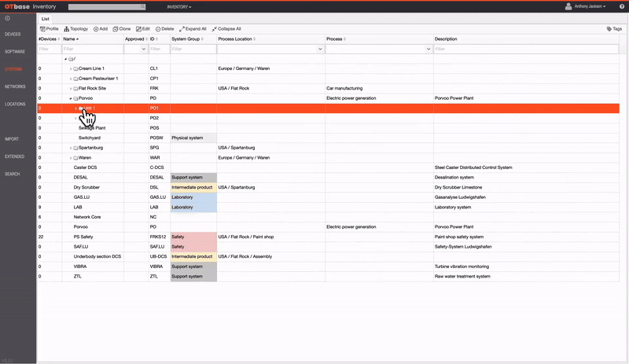This screenshot has height=364, width=629.
Task: Click the user avatar icon
Action: (568, 6)
